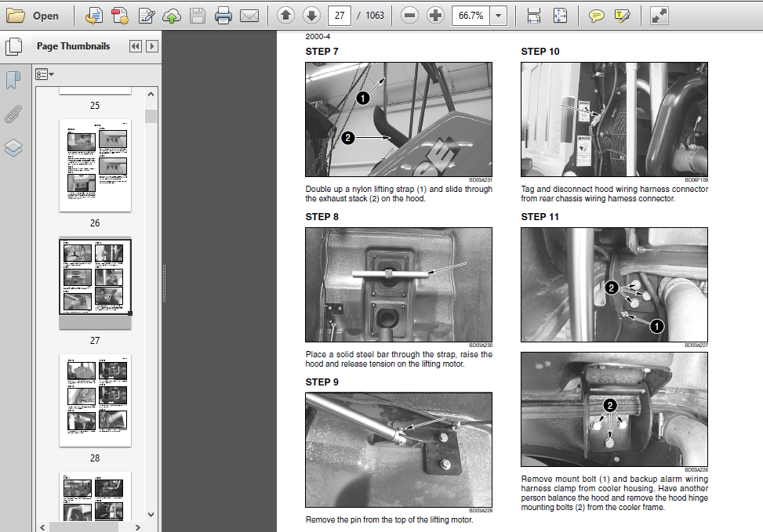Click the page number field showing 27

click(x=340, y=16)
